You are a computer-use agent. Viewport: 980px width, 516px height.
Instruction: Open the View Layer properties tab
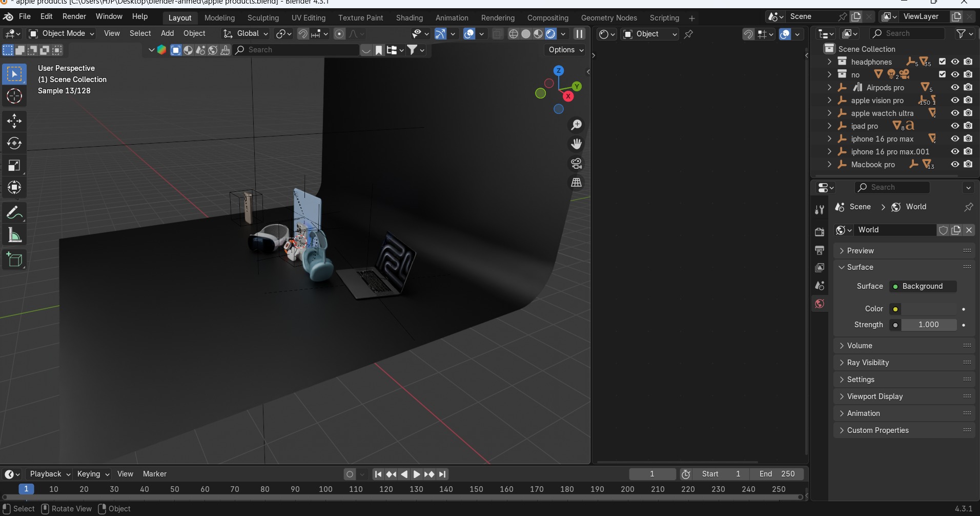[x=820, y=268]
